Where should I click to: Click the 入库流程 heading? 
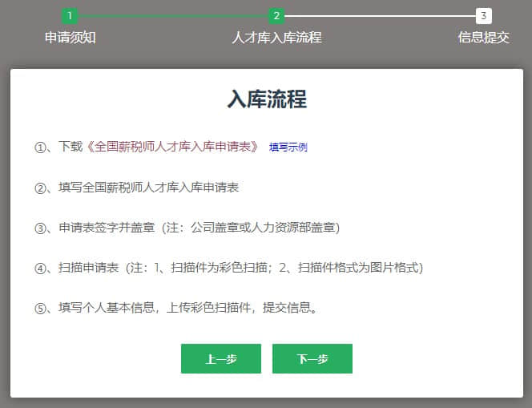click(267, 99)
